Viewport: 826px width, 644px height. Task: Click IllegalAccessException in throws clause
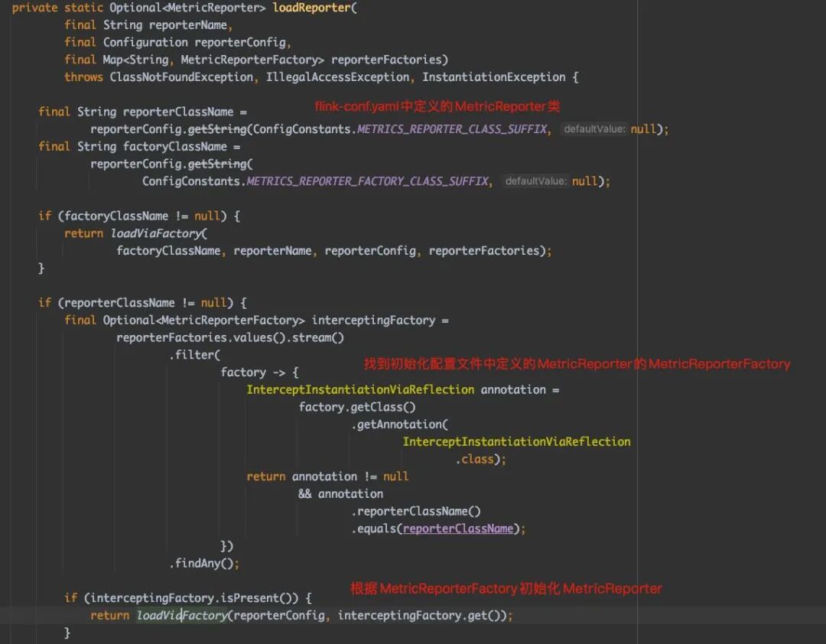(x=337, y=77)
